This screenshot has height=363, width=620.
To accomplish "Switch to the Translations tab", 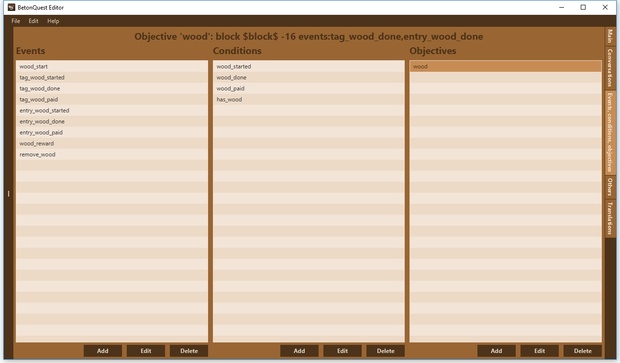I will click(x=610, y=218).
